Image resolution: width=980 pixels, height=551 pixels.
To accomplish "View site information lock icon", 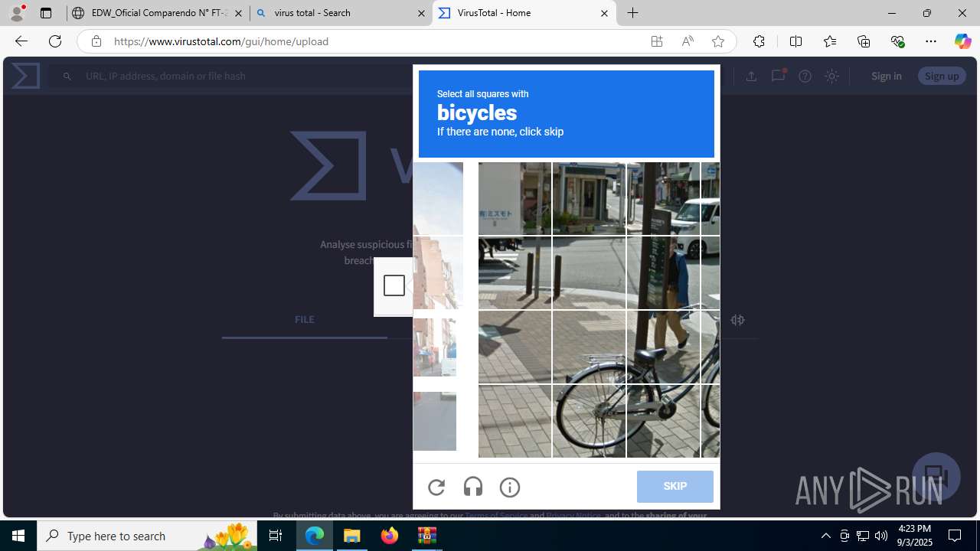I will click(96, 41).
